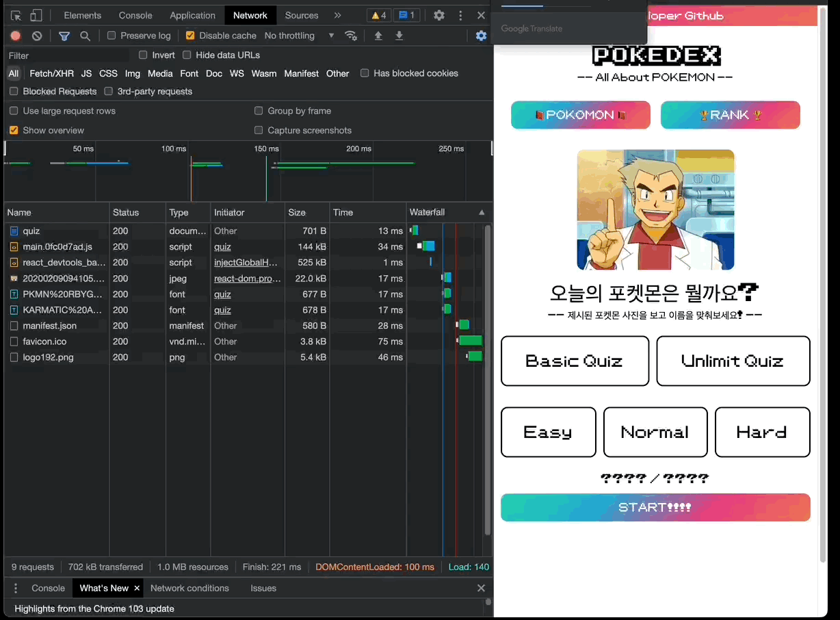Open the Application tab
840x620 pixels.
(192, 15)
